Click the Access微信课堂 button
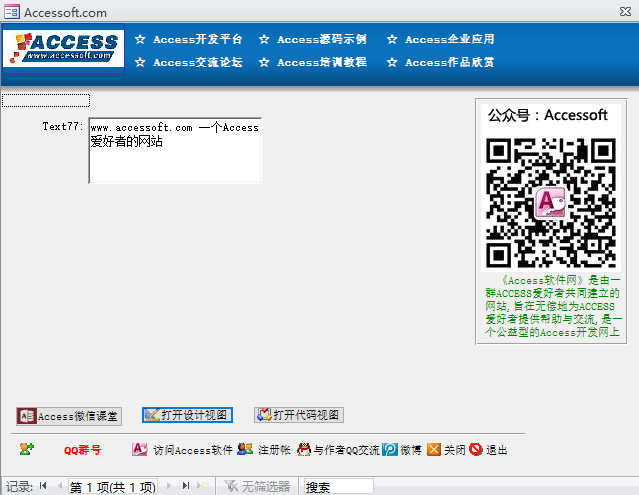The width and height of the screenshot is (639, 495). (69, 416)
